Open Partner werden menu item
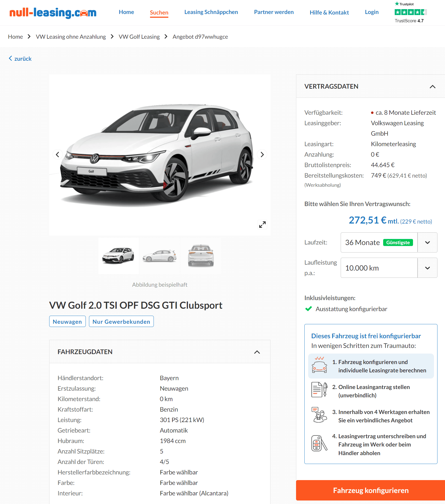The height and width of the screenshot is (504, 445). pos(274,12)
